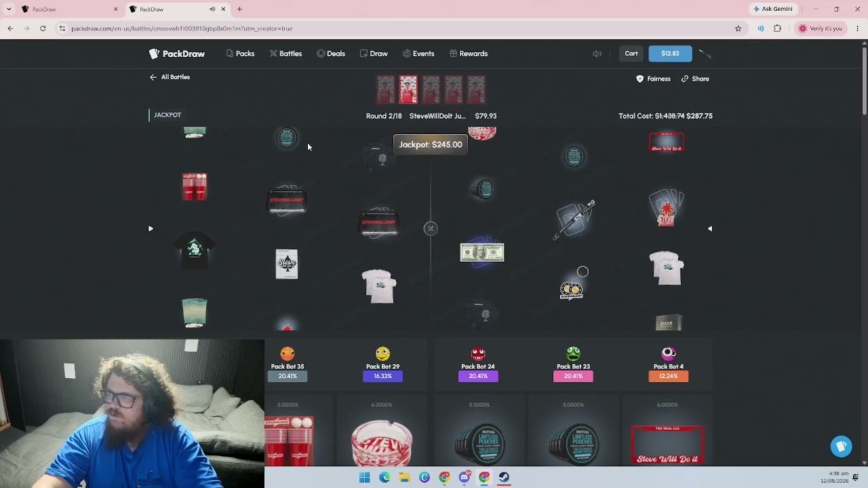View site information icon in address bar

(62, 28)
